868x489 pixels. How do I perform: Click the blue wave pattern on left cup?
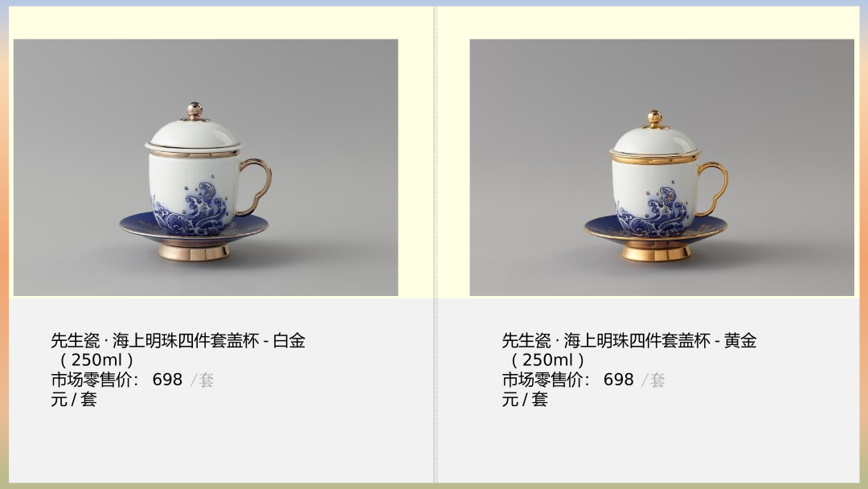(191, 209)
